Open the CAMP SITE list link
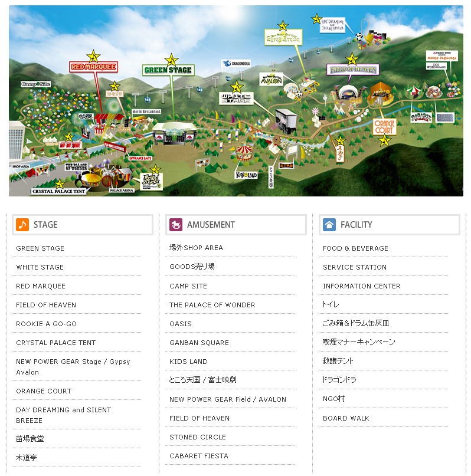 coord(188,286)
